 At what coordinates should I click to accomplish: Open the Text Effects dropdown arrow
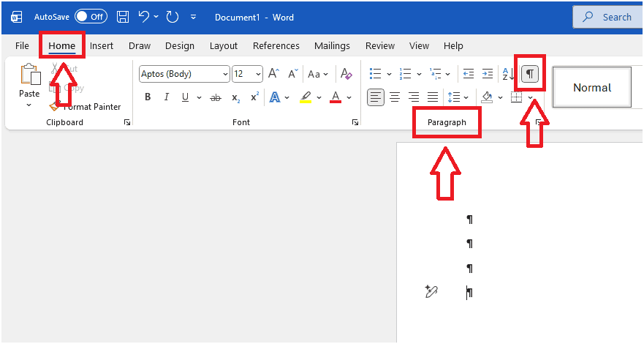287,97
